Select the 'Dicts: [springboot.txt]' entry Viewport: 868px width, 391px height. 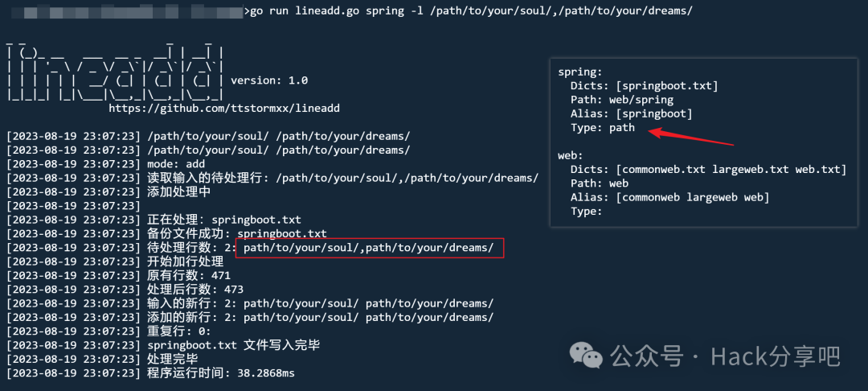(644, 86)
